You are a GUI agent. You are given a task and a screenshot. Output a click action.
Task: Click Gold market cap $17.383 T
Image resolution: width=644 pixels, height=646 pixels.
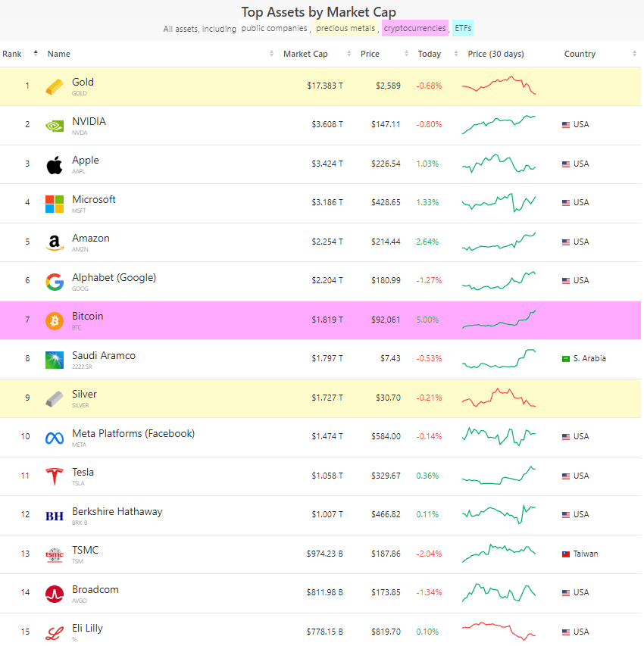tap(325, 86)
